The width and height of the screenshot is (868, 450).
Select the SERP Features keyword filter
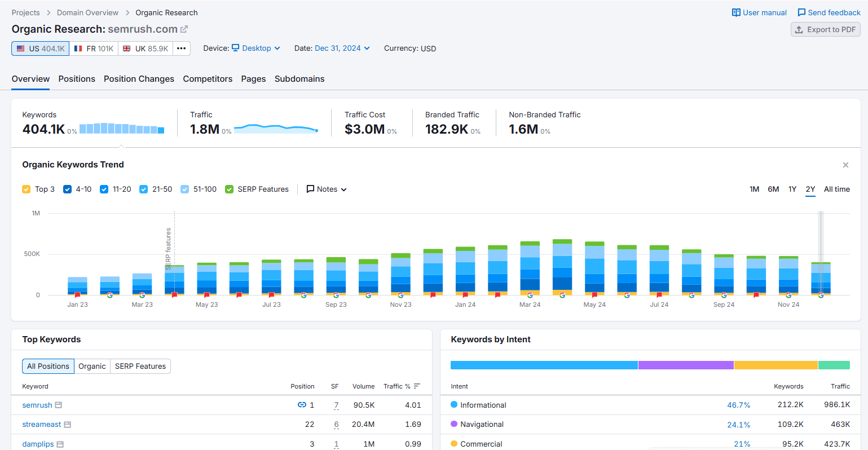pyautogui.click(x=140, y=367)
